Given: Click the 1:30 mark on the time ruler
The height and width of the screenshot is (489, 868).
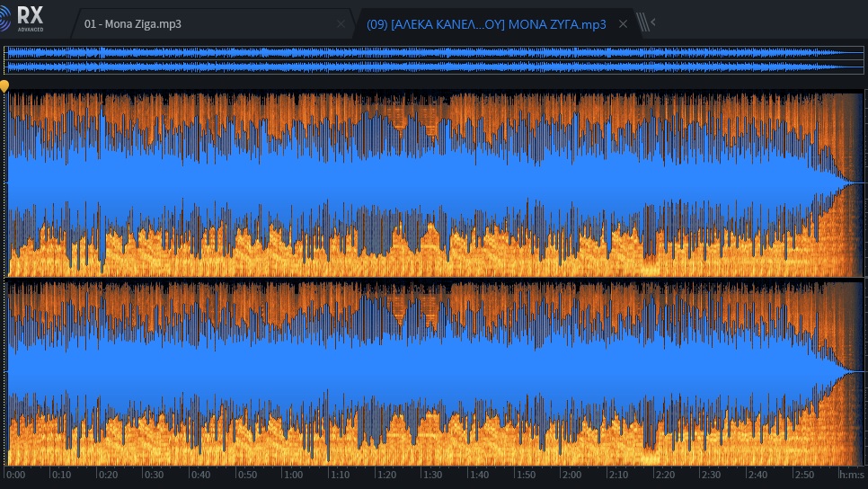Looking at the screenshot, I should [432, 475].
